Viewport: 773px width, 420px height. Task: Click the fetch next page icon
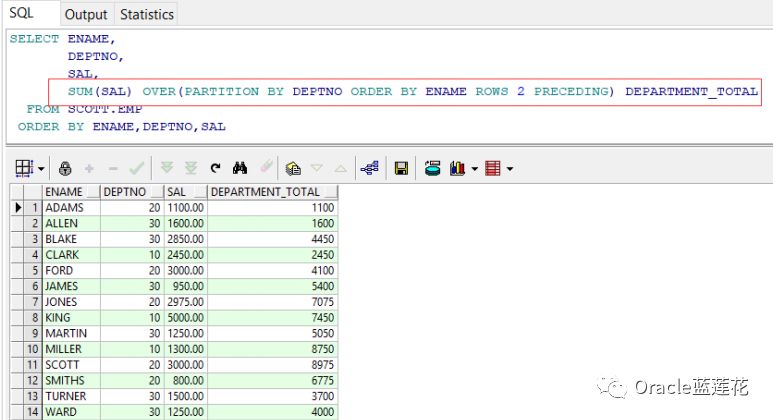pos(167,168)
